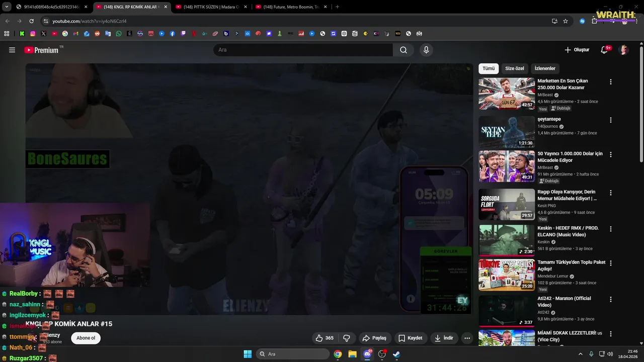Open the Gmail bookmark

coord(76,34)
